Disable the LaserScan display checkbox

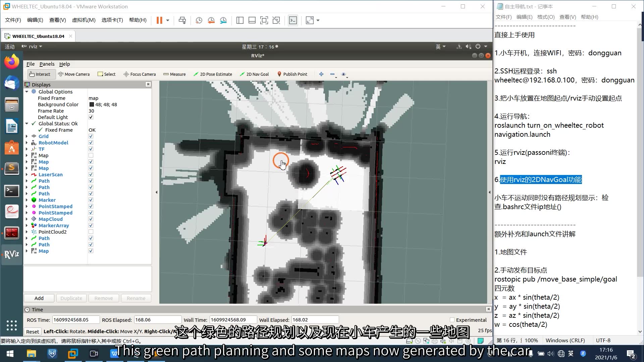[91, 175]
